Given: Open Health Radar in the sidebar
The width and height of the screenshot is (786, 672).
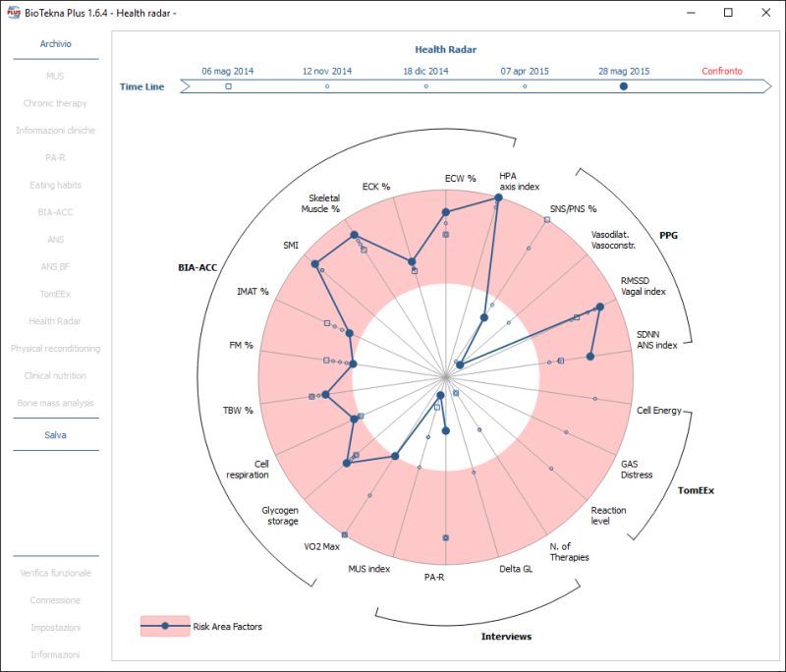Looking at the screenshot, I should pyautogui.click(x=55, y=321).
